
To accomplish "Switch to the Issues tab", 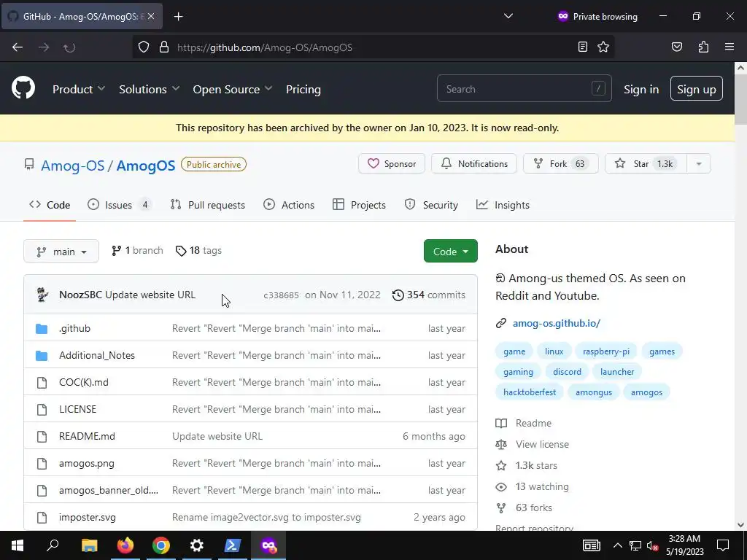I will coord(119,205).
